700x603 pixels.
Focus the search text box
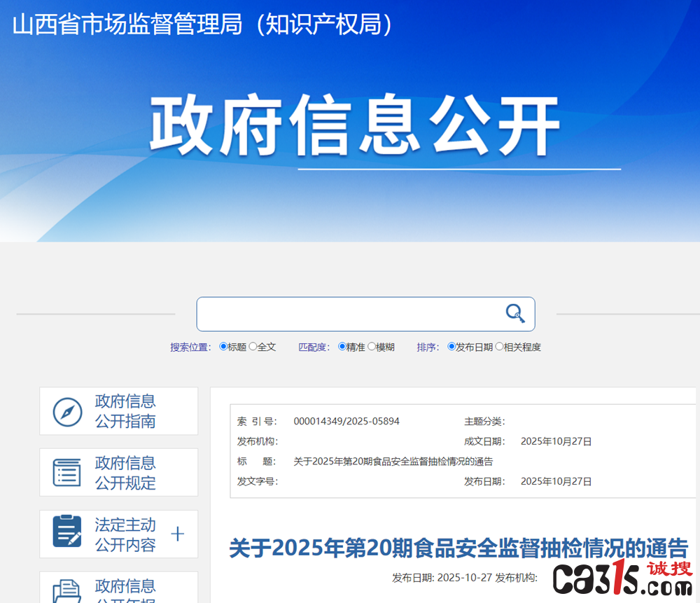click(365, 314)
